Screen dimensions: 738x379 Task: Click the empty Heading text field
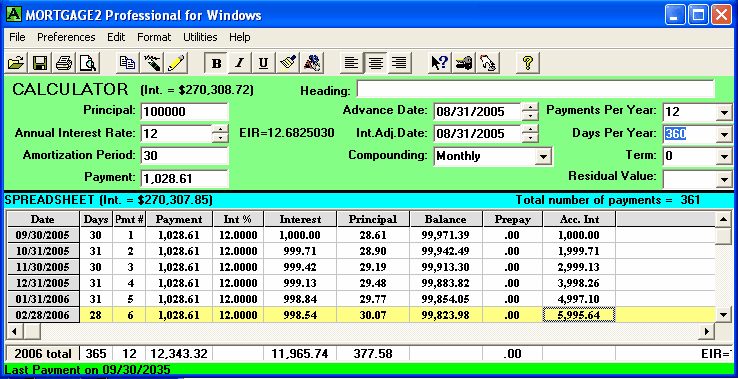click(x=536, y=89)
